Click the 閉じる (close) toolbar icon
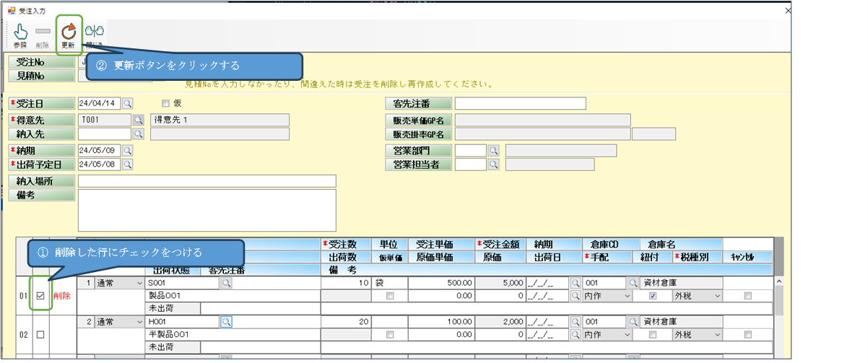Screen dimensions: 868x363 (94, 32)
